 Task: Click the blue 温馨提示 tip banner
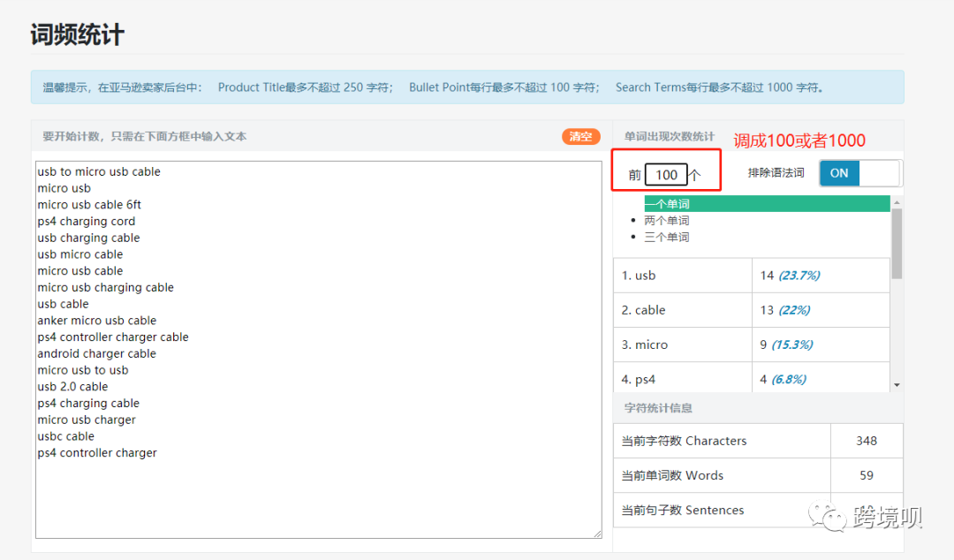tap(467, 87)
